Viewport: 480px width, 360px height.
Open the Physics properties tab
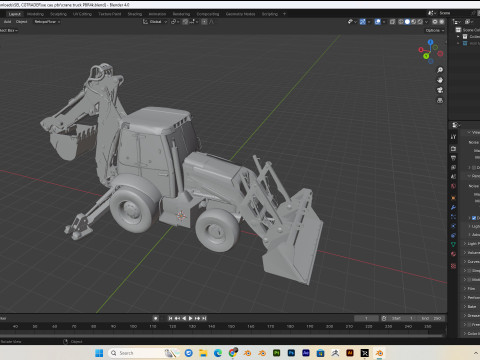(x=453, y=226)
